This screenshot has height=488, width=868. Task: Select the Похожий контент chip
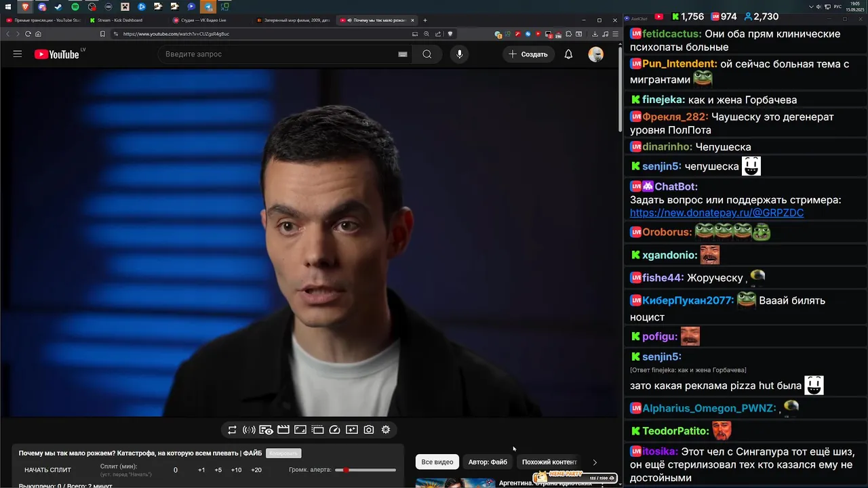pyautogui.click(x=549, y=462)
